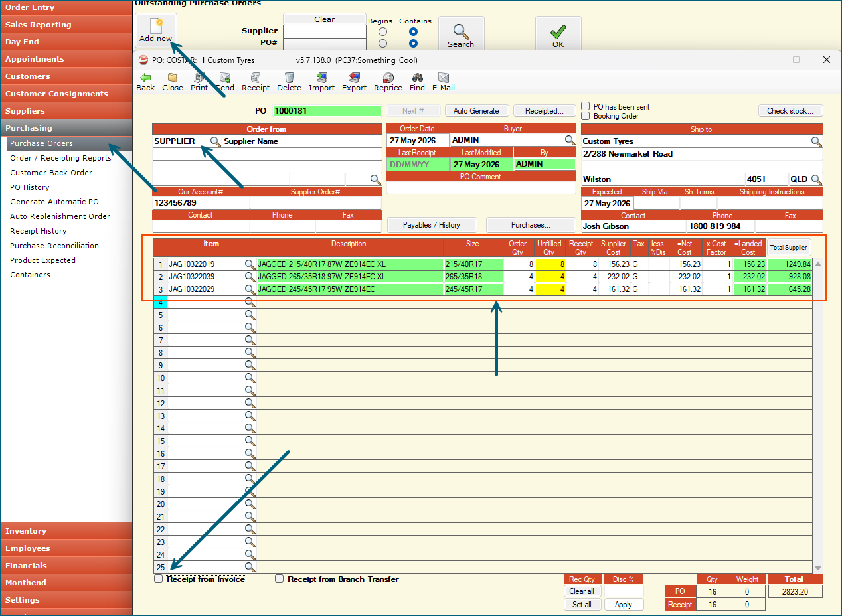This screenshot has height=616, width=842.
Task: Click the Receipt toolbar icon
Action: click(x=256, y=82)
